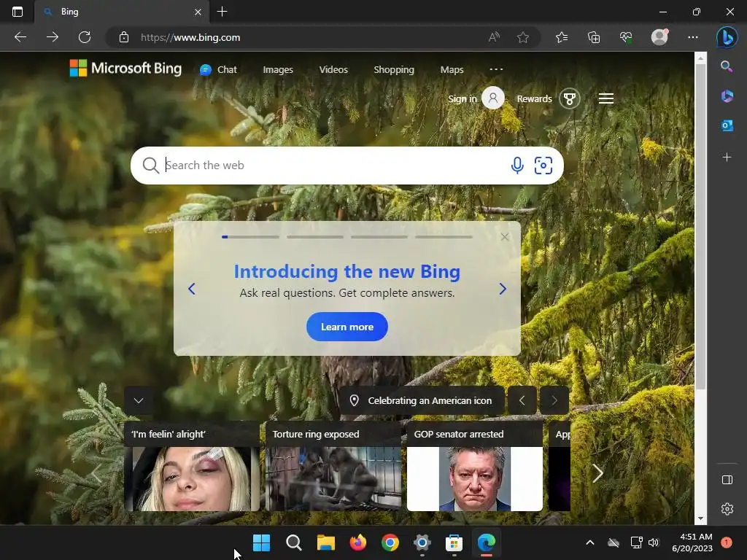
Task: Click the search magnifier in box
Action: coord(150,166)
